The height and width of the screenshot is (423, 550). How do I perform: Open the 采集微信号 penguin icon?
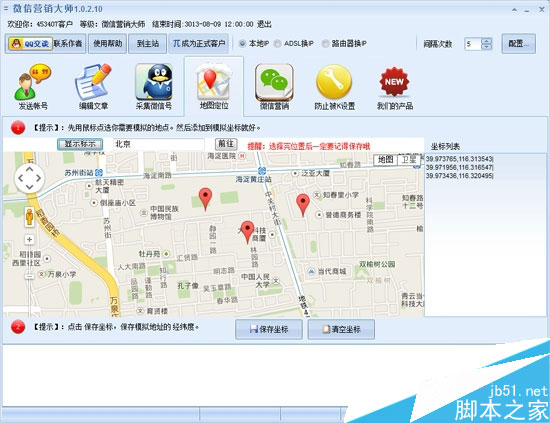coord(154,87)
